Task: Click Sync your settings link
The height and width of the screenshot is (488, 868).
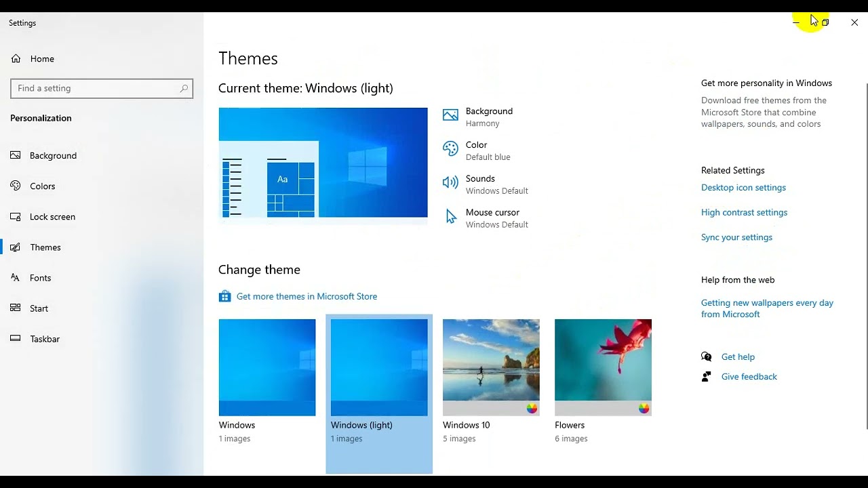Action: point(736,237)
